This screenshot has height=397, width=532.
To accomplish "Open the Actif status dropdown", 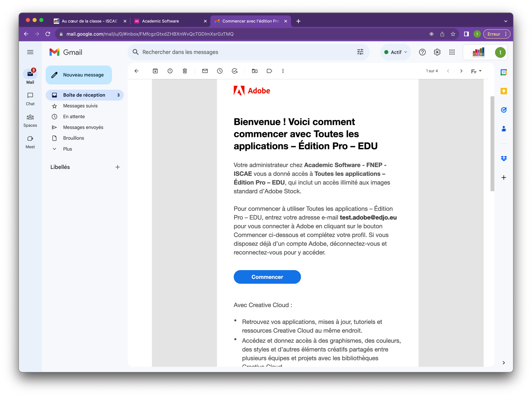I will point(396,52).
